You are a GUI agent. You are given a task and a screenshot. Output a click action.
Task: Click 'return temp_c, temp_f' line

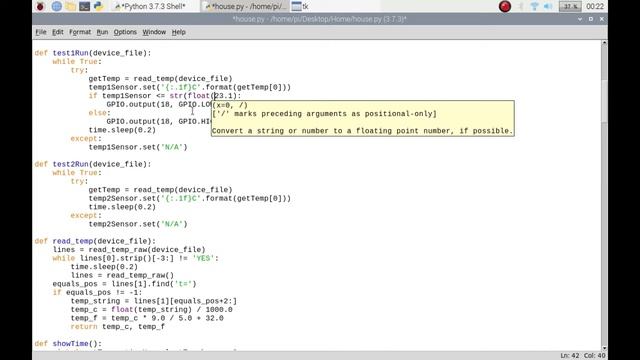(x=118, y=327)
